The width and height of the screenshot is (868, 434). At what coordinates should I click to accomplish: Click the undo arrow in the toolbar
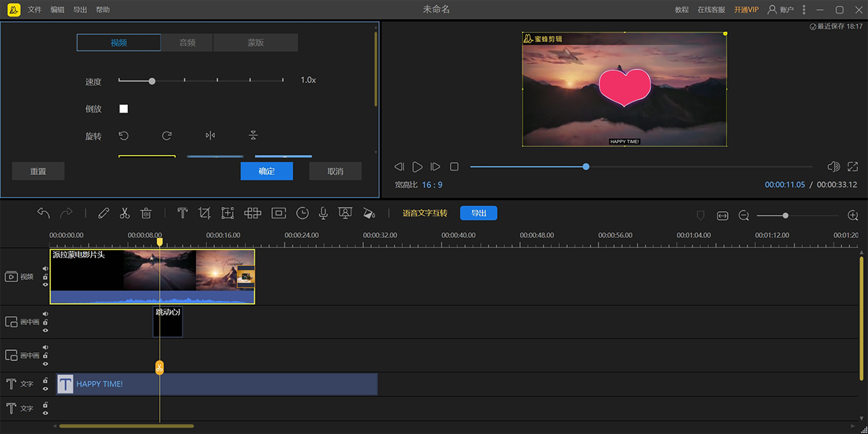(43, 213)
